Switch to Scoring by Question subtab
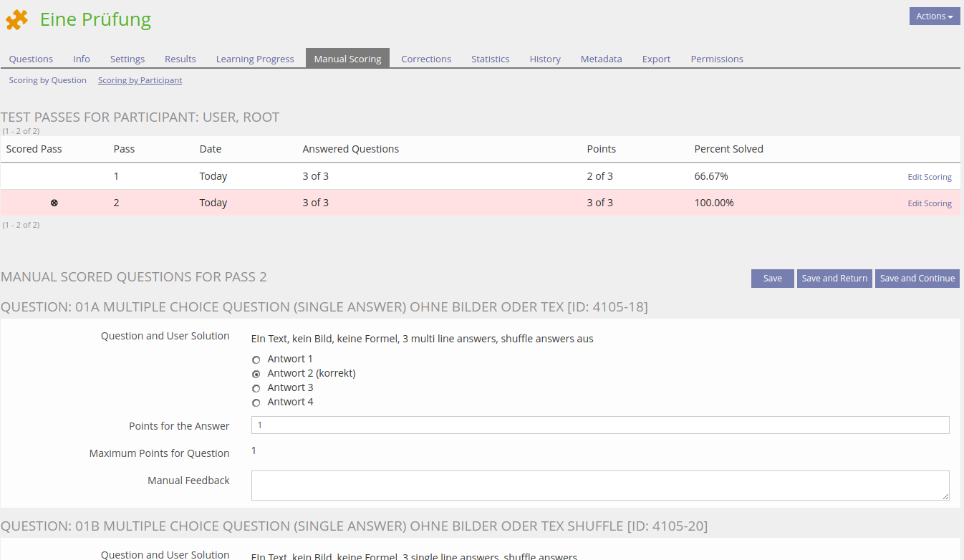This screenshot has height=560, width=964. 47,80
